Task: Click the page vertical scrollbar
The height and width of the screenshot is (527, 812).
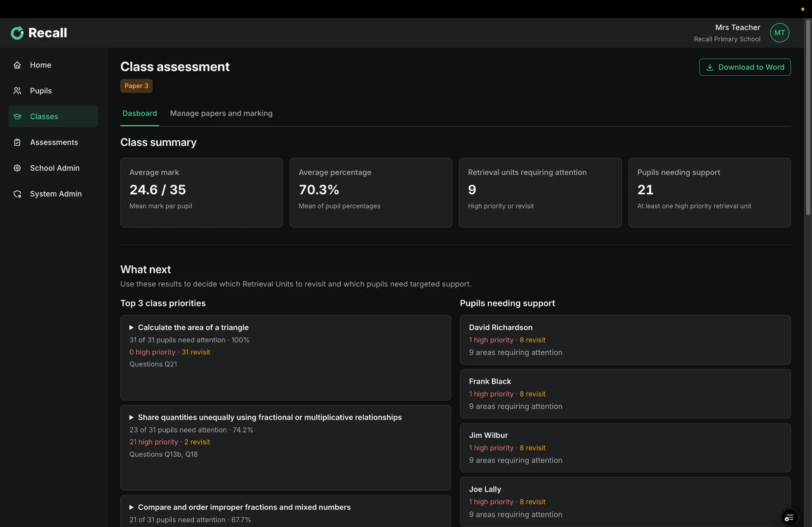Action: [x=808, y=118]
